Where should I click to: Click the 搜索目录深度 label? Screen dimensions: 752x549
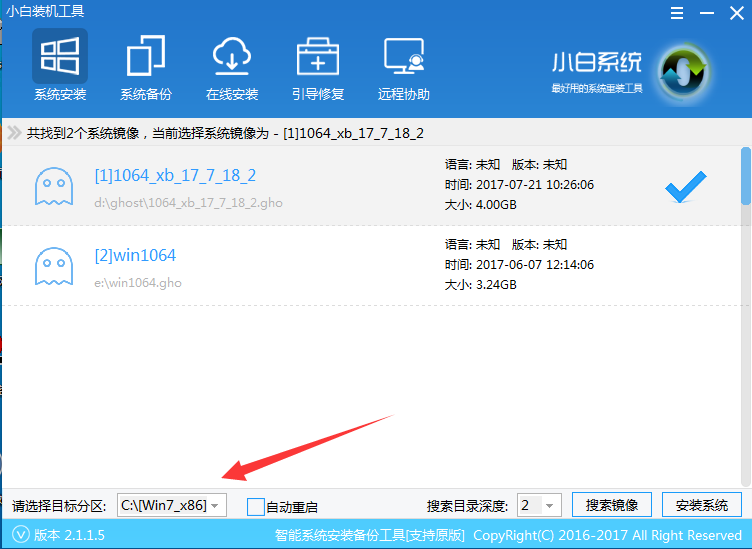[468, 506]
